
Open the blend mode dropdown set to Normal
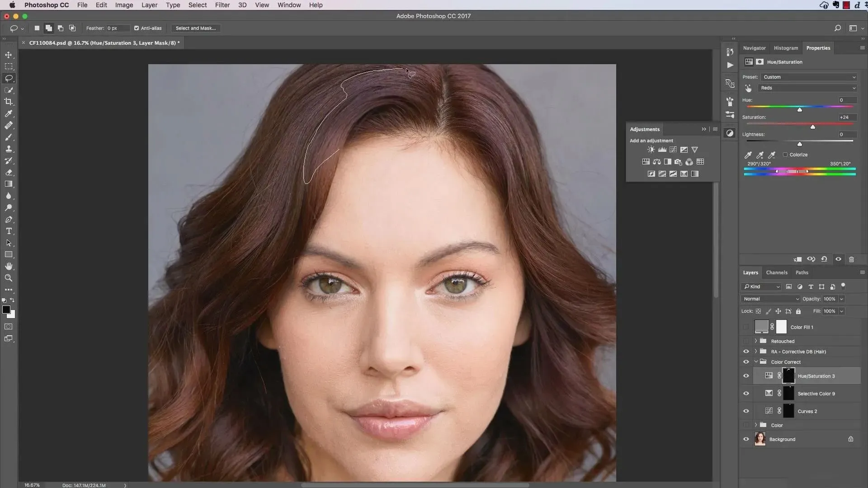tap(770, 299)
